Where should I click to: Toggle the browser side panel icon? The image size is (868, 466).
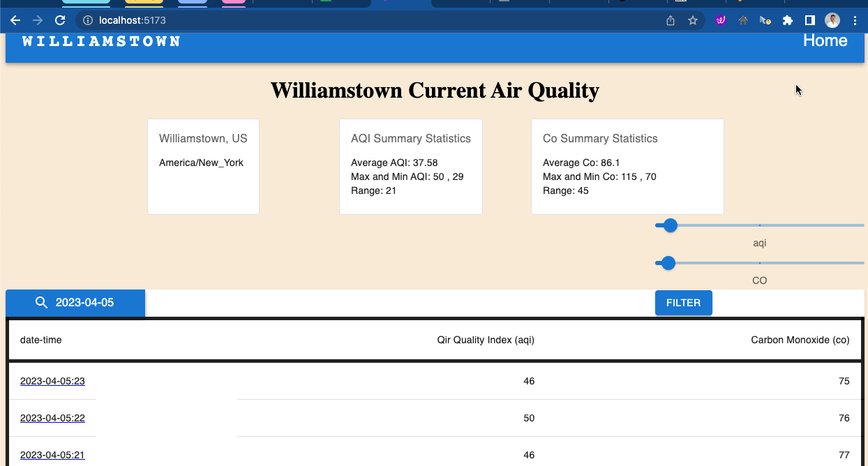tap(810, 21)
